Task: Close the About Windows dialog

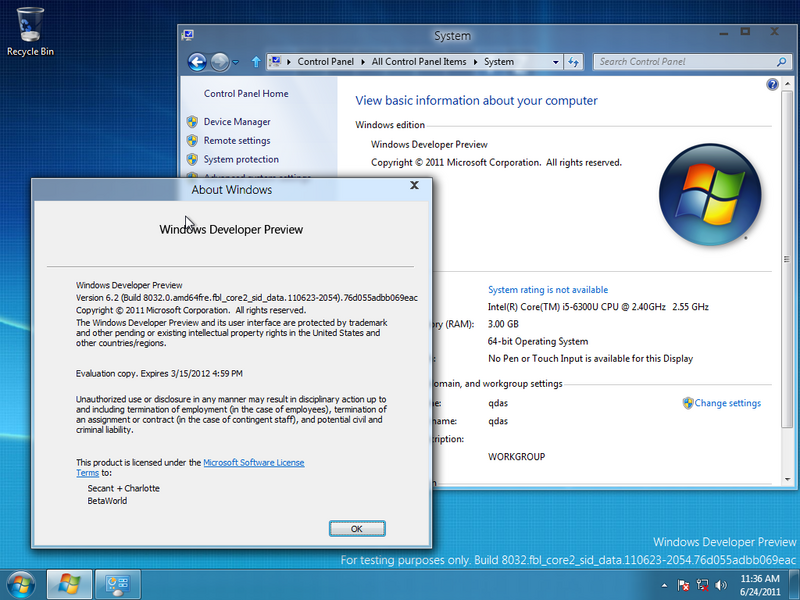Action: pyautogui.click(x=414, y=185)
